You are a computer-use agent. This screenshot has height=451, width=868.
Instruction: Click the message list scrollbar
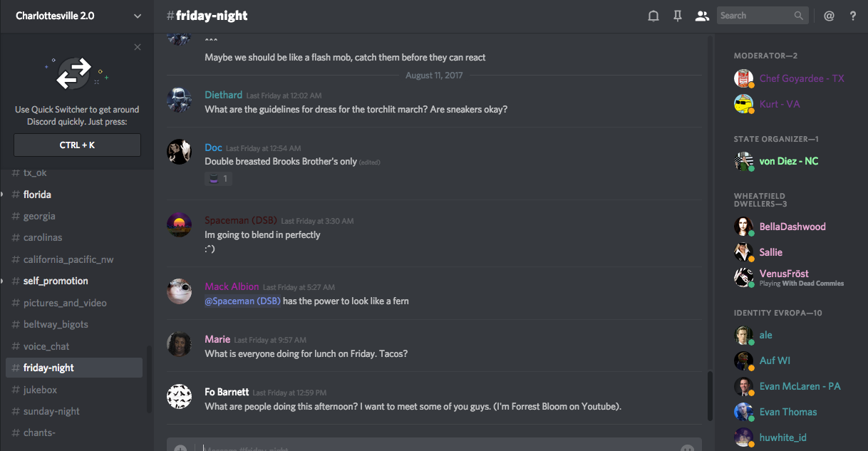coord(709,395)
